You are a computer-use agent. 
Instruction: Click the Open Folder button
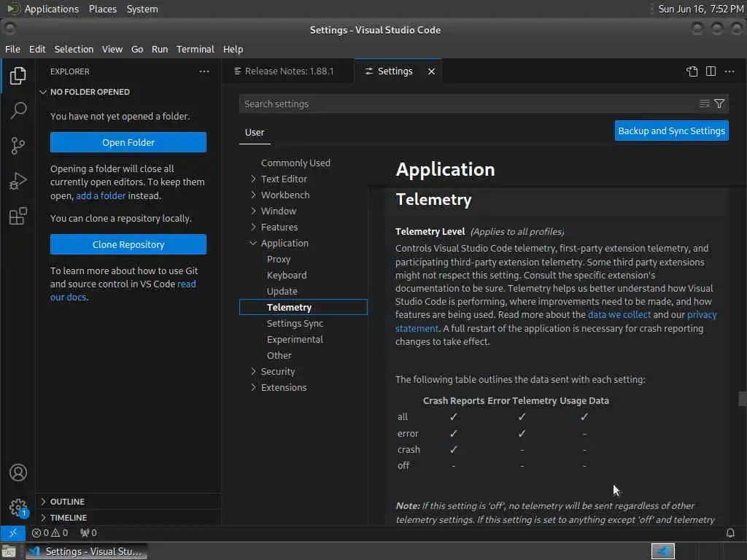click(x=128, y=142)
